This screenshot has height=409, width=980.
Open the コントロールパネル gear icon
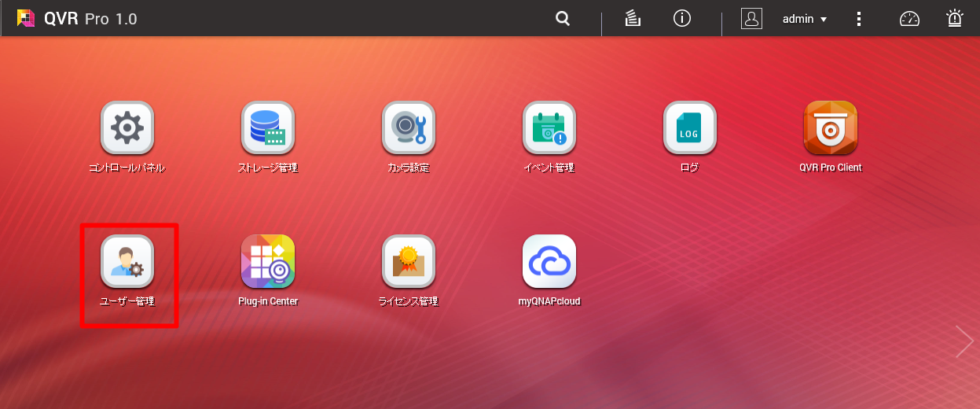[127, 127]
